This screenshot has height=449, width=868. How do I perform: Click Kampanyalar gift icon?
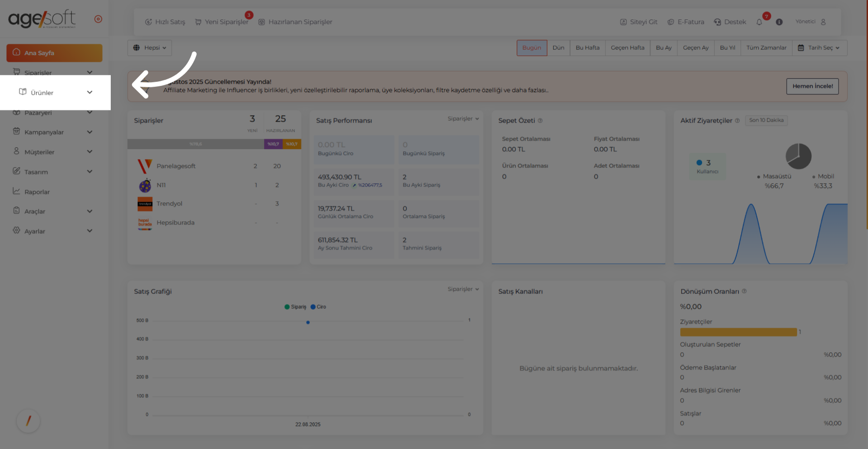click(x=16, y=131)
